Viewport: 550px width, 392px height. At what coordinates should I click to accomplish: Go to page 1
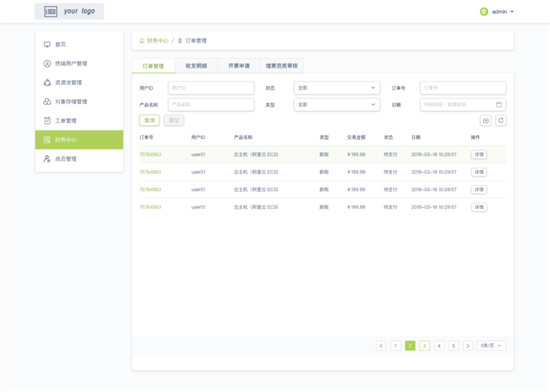[x=395, y=346]
